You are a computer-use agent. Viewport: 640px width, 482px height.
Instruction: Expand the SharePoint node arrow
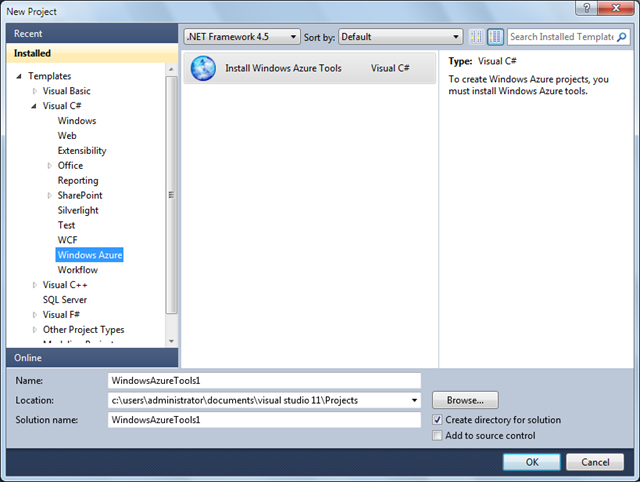pyautogui.click(x=49, y=195)
